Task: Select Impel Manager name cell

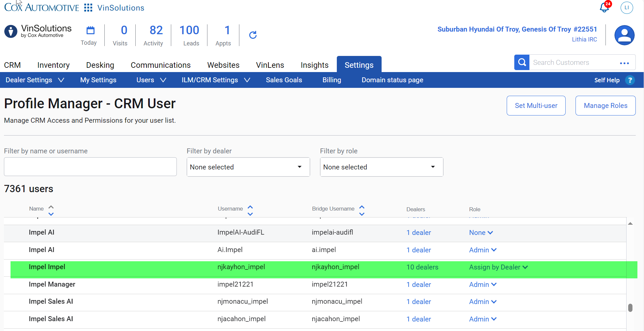Action: pos(52,284)
